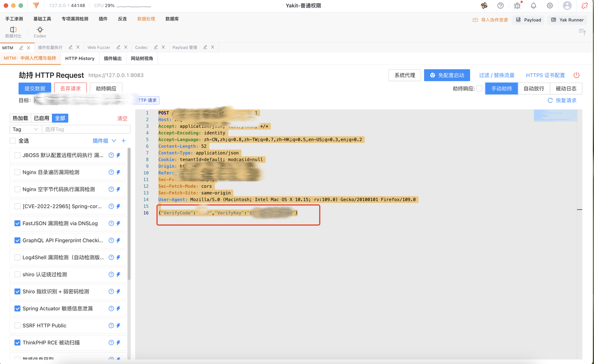
Task: Open the 基础工具 menu
Action: [42, 19]
